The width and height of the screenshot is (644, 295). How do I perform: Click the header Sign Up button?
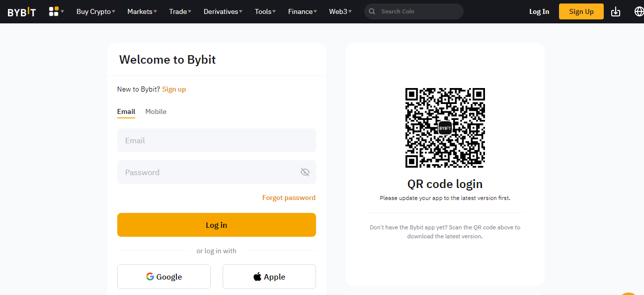click(581, 11)
